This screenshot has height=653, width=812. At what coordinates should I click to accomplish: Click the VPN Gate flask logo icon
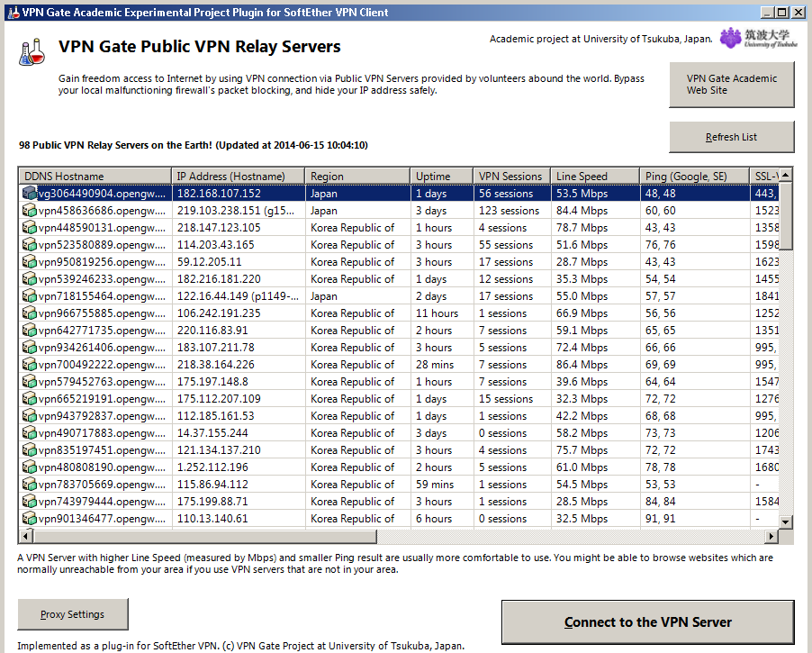32,52
